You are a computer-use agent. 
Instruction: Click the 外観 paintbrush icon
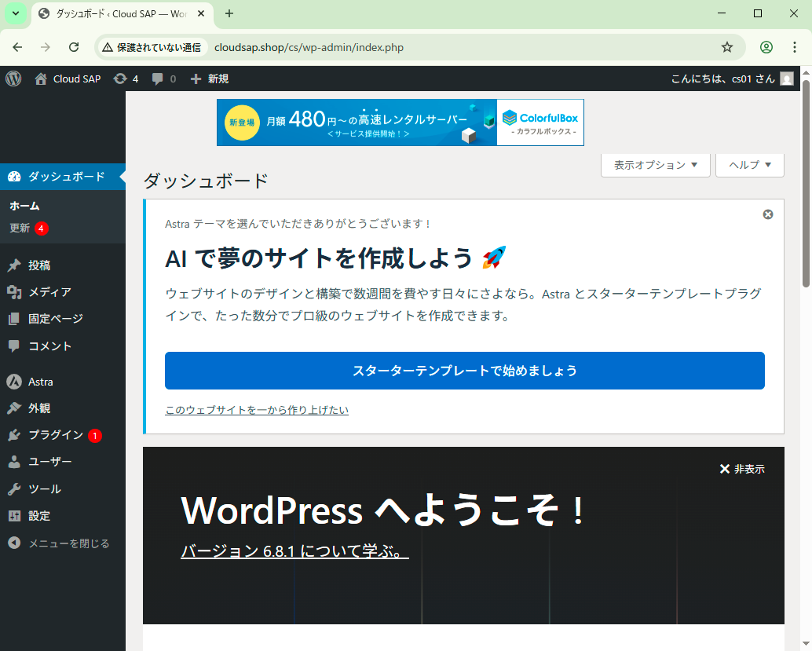tap(14, 408)
